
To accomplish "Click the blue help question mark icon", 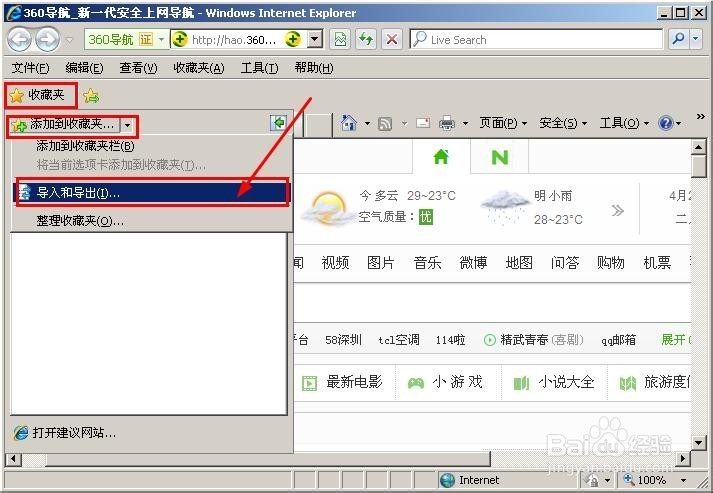I will (666, 123).
